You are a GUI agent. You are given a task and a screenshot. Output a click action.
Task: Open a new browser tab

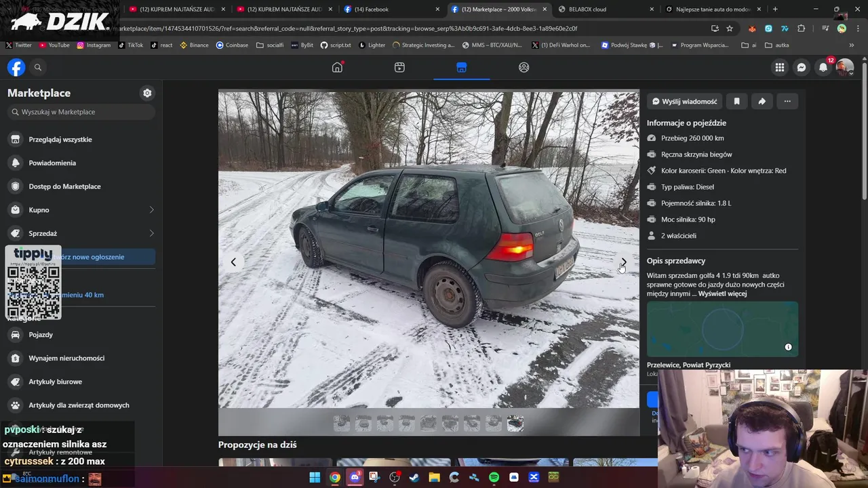pyautogui.click(x=775, y=9)
